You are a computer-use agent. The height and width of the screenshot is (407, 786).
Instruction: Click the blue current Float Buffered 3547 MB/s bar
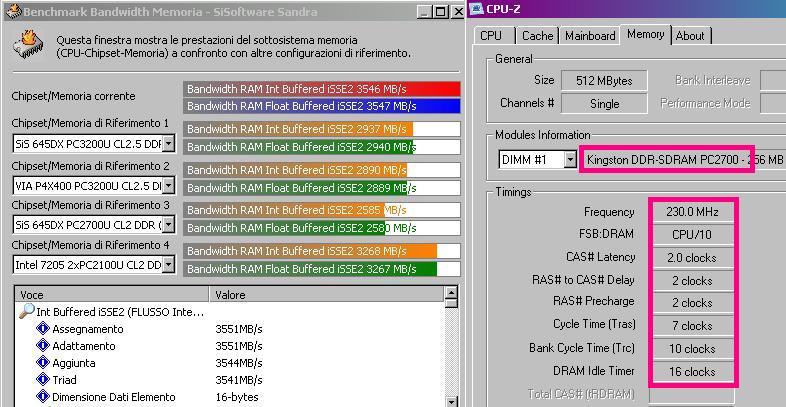click(x=321, y=106)
